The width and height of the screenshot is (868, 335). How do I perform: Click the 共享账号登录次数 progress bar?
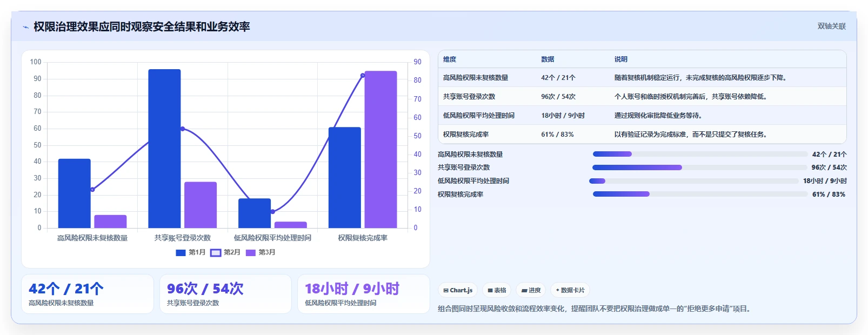(699, 167)
